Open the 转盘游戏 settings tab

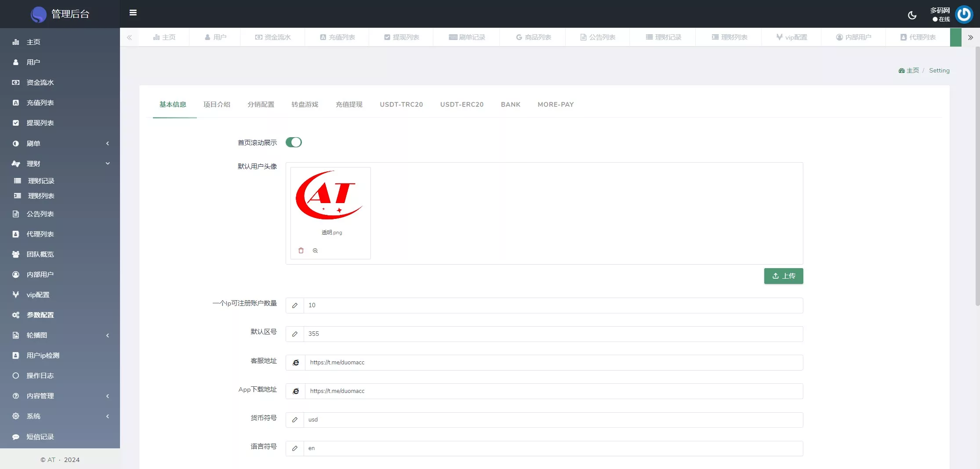coord(305,105)
